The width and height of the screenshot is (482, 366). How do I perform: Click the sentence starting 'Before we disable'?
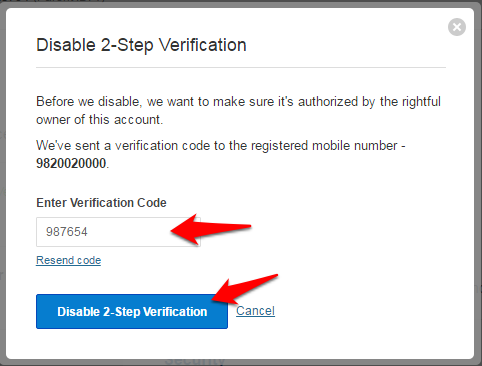pos(238,110)
